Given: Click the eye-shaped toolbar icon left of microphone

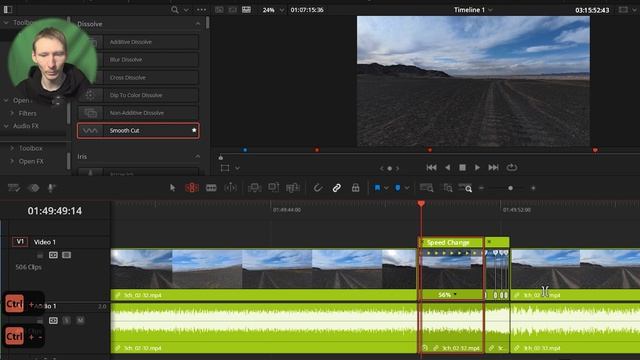Looking at the screenshot, I should click(34, 188).
